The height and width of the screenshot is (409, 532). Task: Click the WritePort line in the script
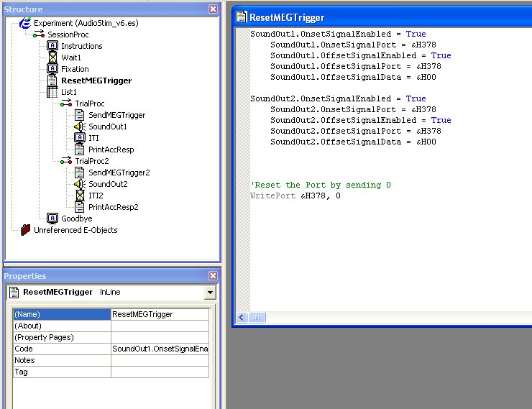point(295,196)
